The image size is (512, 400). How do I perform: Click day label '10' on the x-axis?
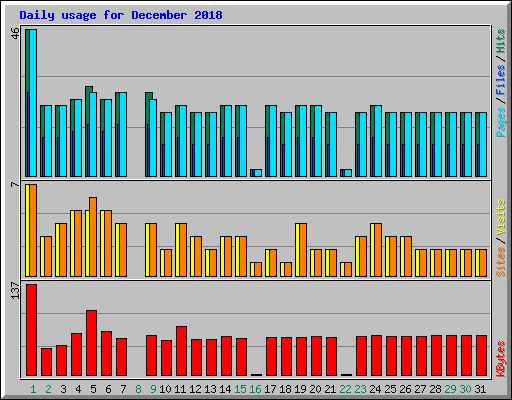coord(165,389)
